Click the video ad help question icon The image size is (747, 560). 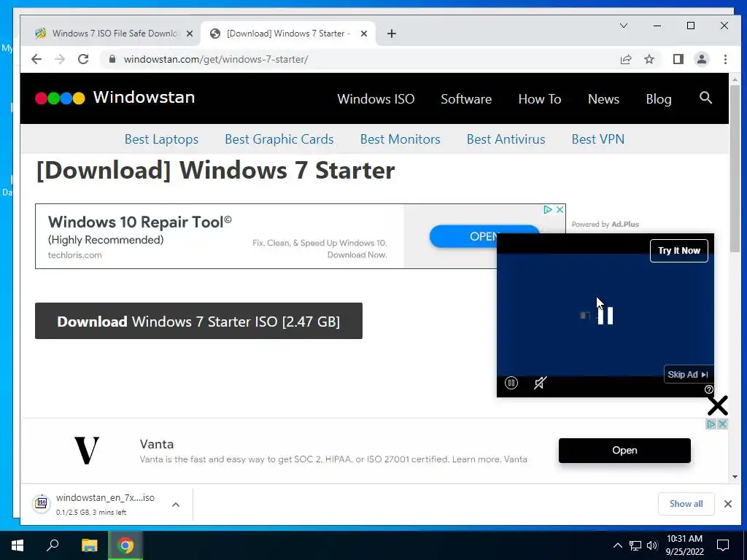point(708,389)
